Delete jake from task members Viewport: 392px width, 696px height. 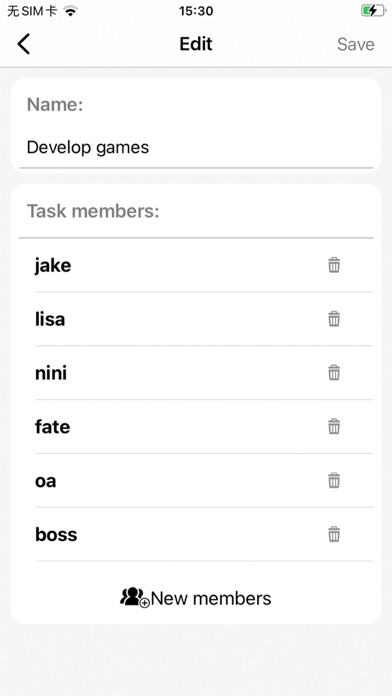334,265
